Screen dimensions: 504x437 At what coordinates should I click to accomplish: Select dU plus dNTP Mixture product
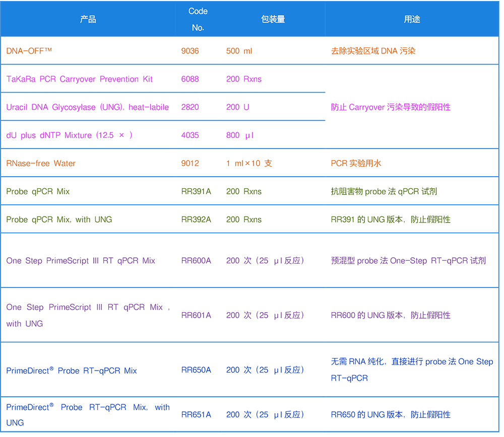70,135
